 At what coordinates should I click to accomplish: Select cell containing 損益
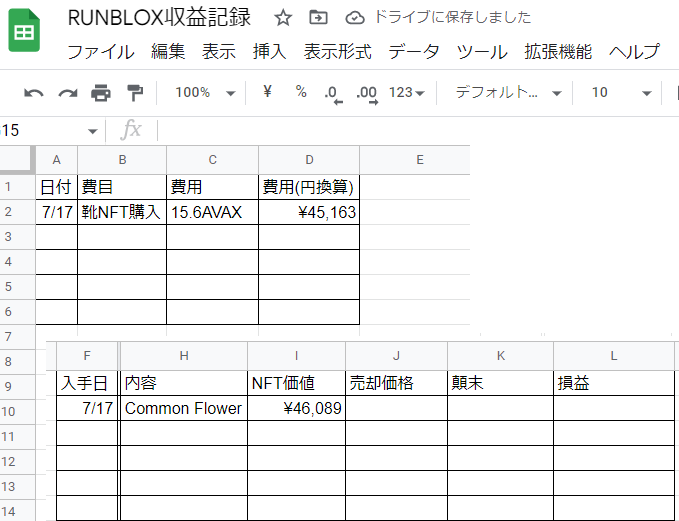point(614,383)
